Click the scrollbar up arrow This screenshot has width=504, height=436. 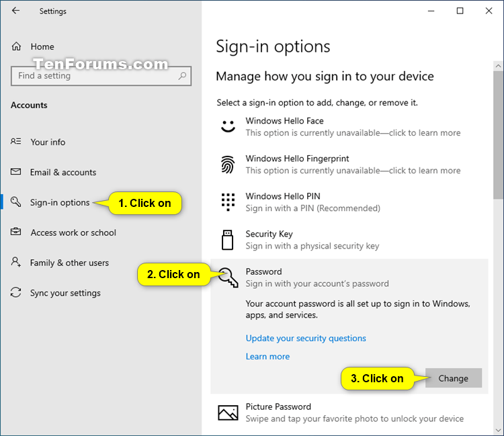[x=498, y=66]
